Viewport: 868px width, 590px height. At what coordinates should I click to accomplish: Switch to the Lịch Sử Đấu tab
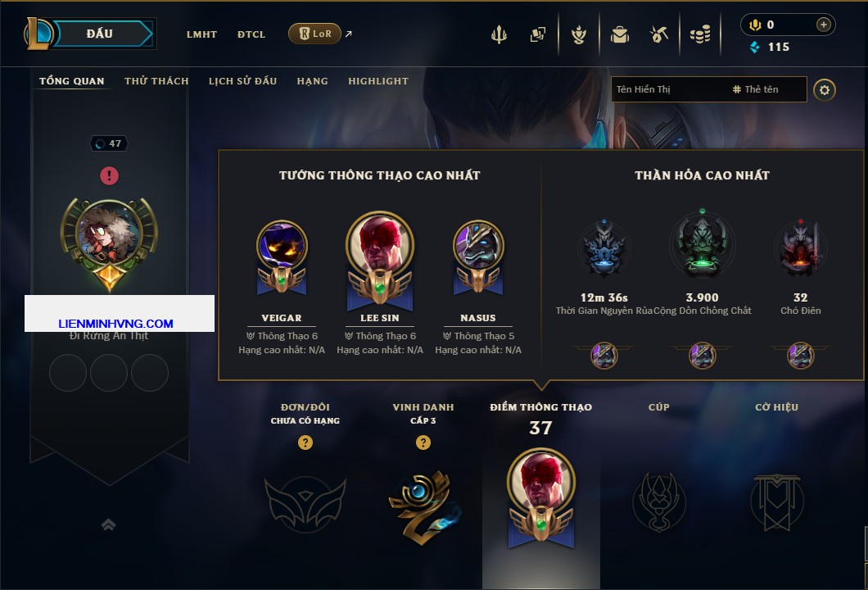[242, 81]
